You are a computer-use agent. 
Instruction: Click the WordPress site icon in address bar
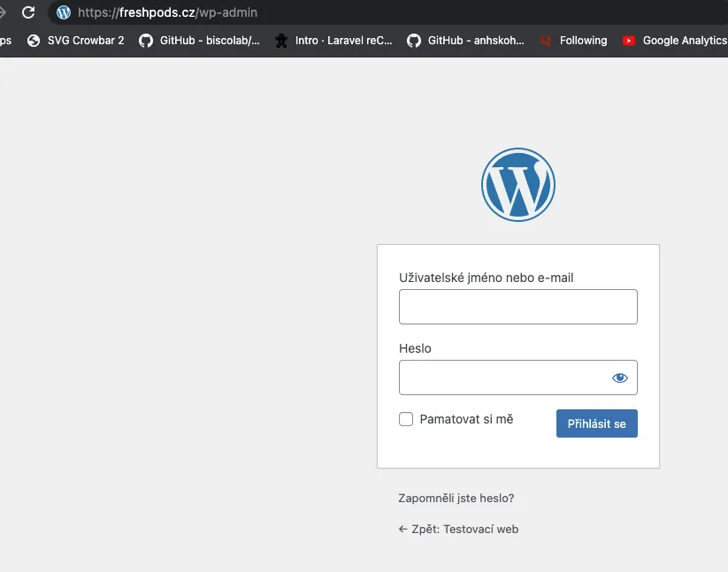(64, 12)
